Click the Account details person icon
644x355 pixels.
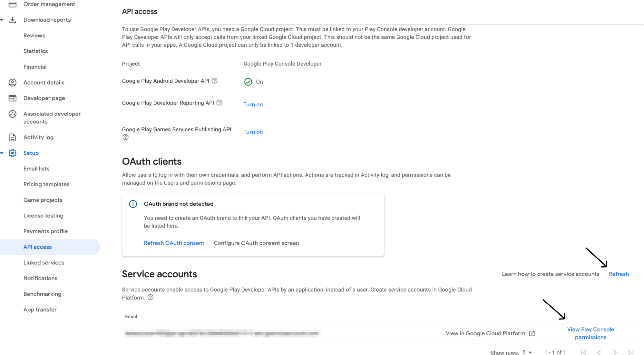(12, 83)
